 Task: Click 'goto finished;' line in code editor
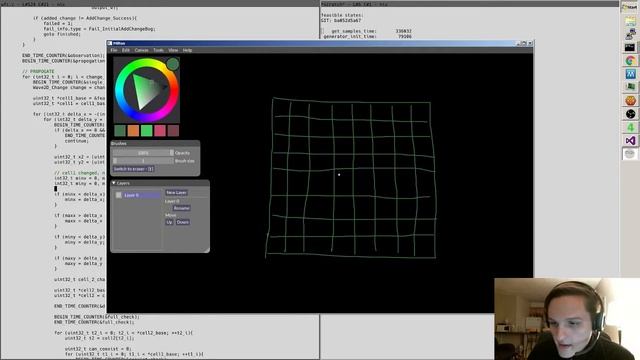[62, 34]
